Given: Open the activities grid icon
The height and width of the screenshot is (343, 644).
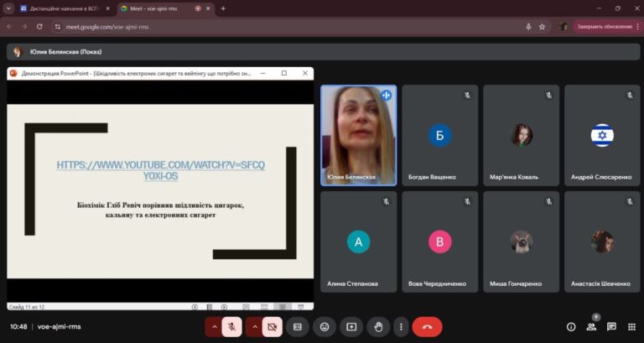Looking at the screenshot, I should click(631, 327).
